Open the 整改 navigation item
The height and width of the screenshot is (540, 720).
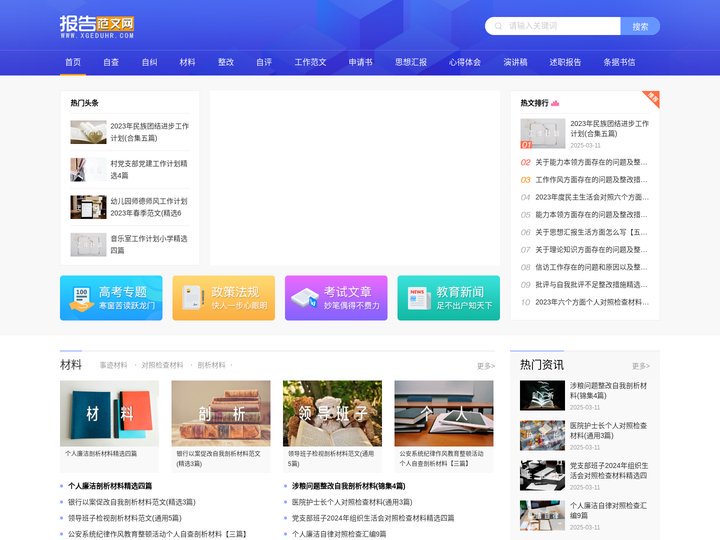[226, 62]
